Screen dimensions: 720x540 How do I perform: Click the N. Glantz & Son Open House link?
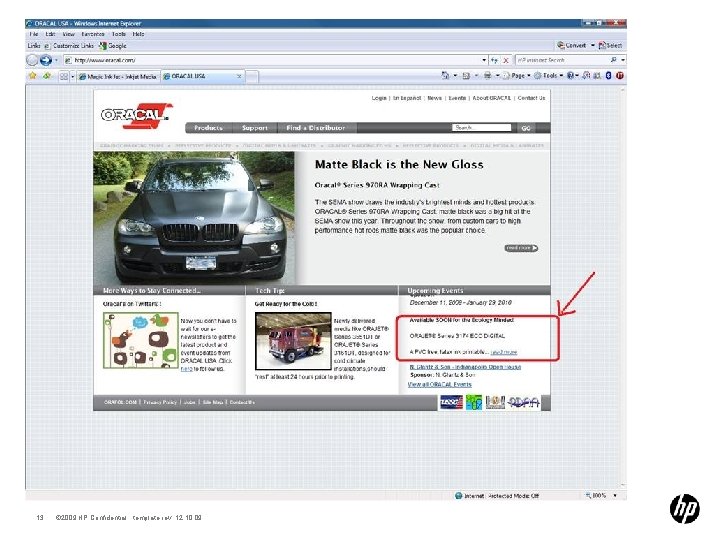click(465, 367)
